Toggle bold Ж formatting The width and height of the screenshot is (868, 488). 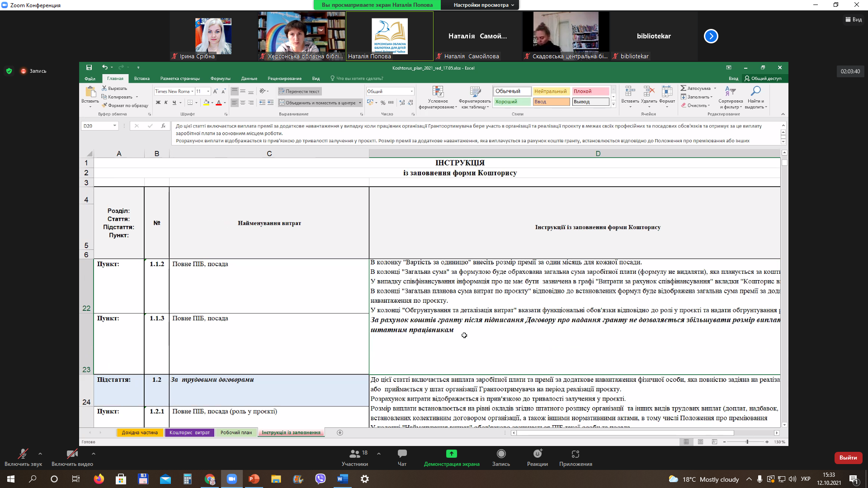(158, 103)
